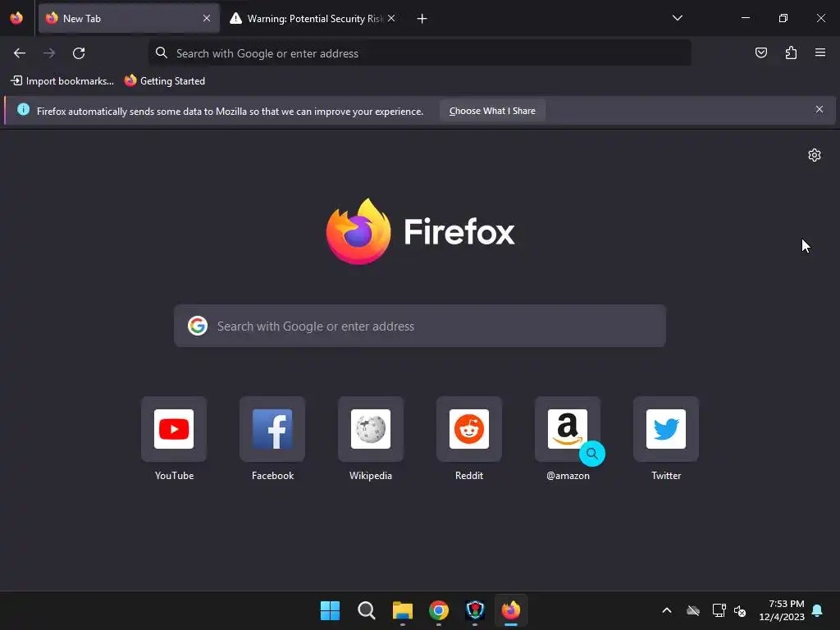Switch to the New Tab tab
Image resolution: width=840 pixels, height=630 pixels.
(129, 18)
